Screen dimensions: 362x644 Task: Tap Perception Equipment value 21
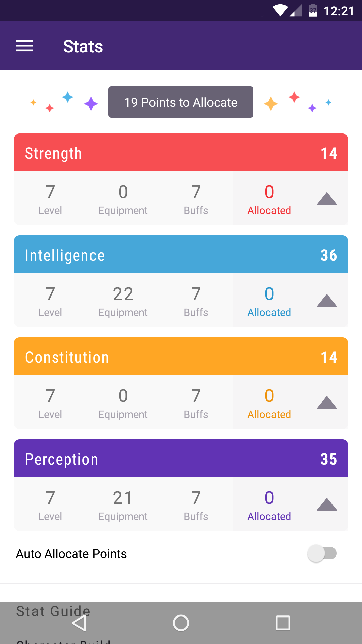click(123, 498)
